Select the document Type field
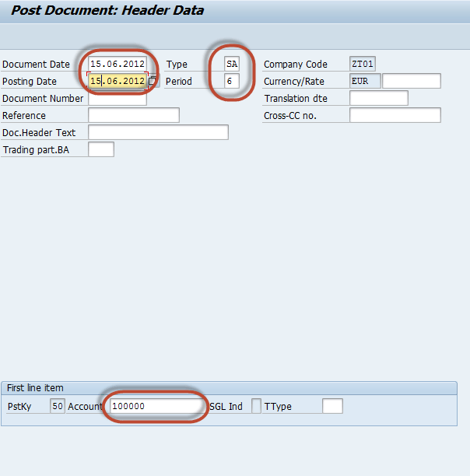 [232, 64]
